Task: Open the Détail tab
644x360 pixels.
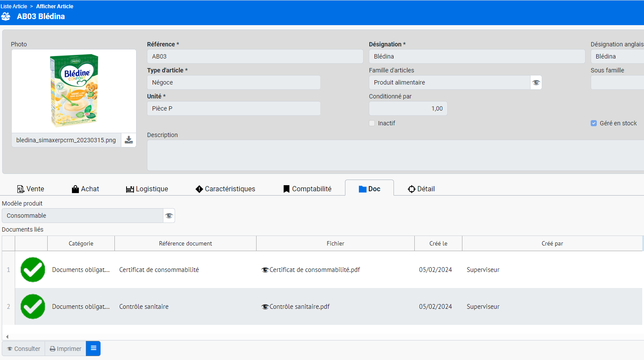Action: click(421, 189)
